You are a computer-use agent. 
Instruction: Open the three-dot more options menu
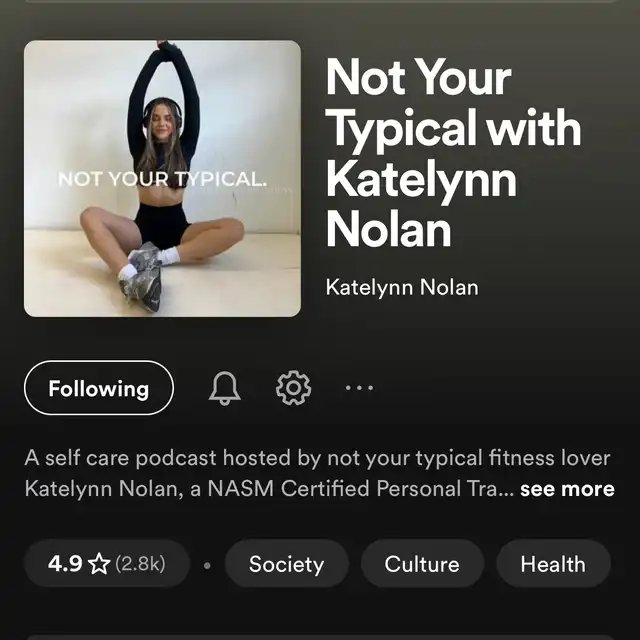click(x=359, y=388)
